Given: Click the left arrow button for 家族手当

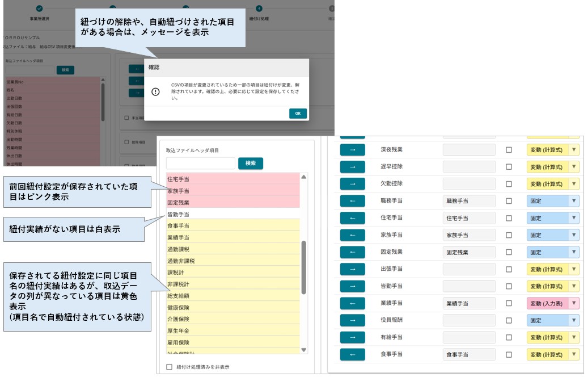Looking at the screenshot, I should pyautogui.click(x=352, y=235).
